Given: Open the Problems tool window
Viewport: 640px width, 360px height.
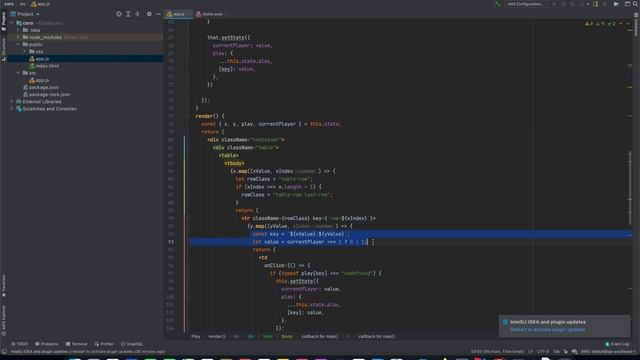Looking at the screenshot, I should [47, 344].
